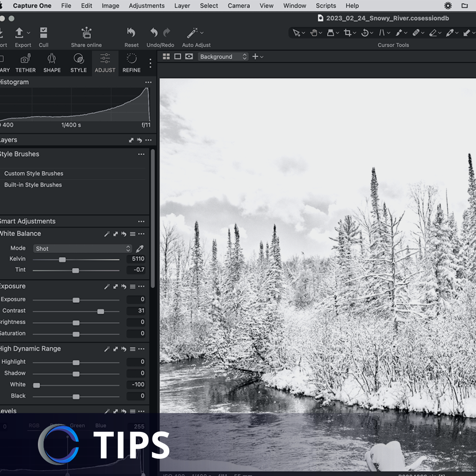Select the Pan hand tool
The height and width of the screenshot is (476, 476).
click(314, 33)
